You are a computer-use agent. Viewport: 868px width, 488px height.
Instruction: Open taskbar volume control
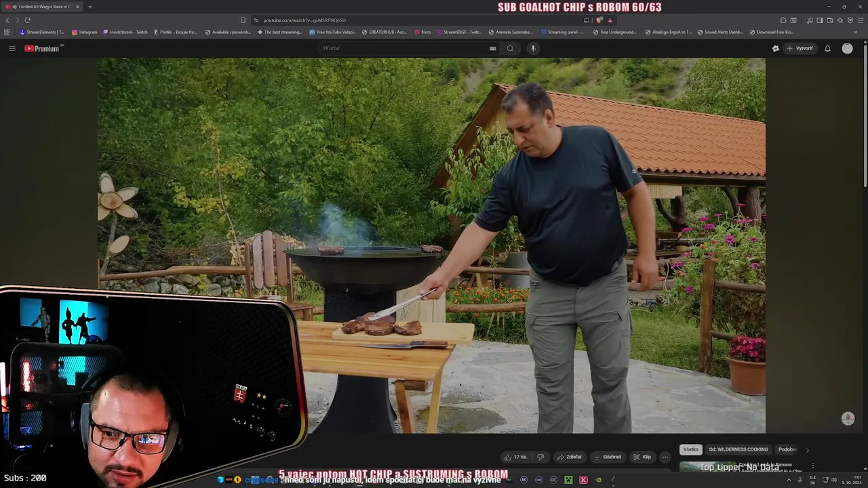[x=834, y=480]
